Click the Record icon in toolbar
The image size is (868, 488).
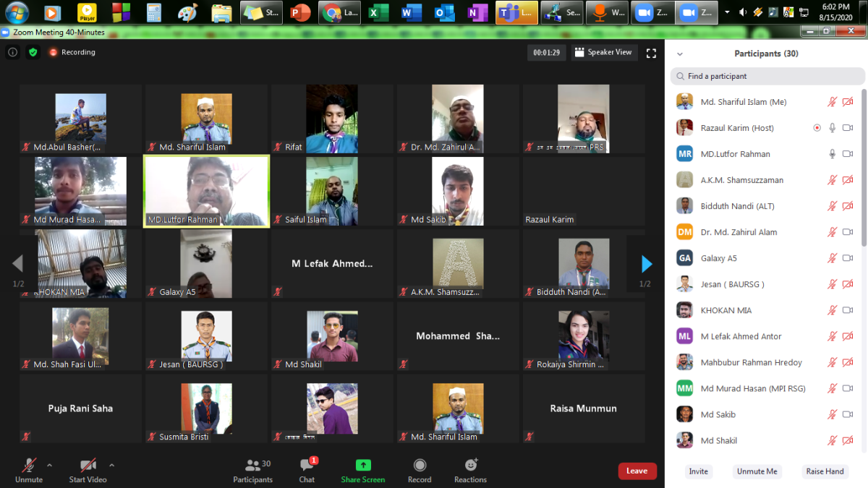(420, 466)
